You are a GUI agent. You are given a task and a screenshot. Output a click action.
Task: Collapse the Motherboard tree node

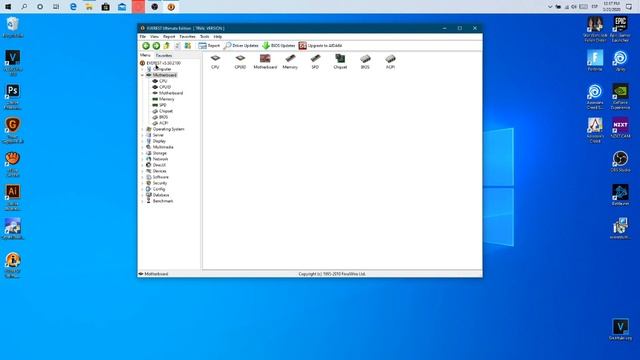[x=142, y=75]
